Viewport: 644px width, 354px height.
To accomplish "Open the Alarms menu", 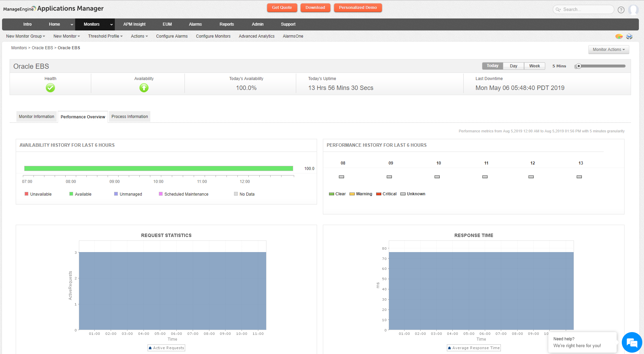I will click(195, 24).
